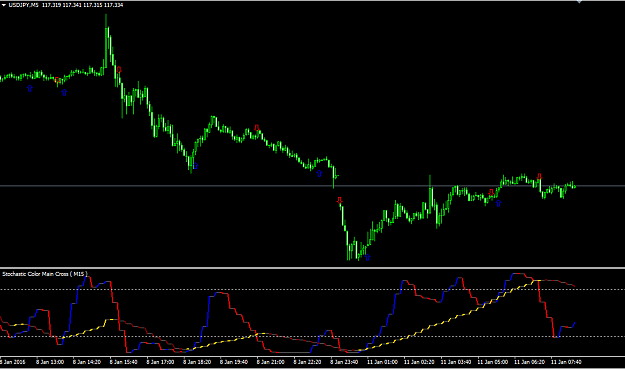Open the dropdown triangle beside USDJPY,M5
Image resolution: width=625 pixels, height=369 pixels.
(4, 5)
